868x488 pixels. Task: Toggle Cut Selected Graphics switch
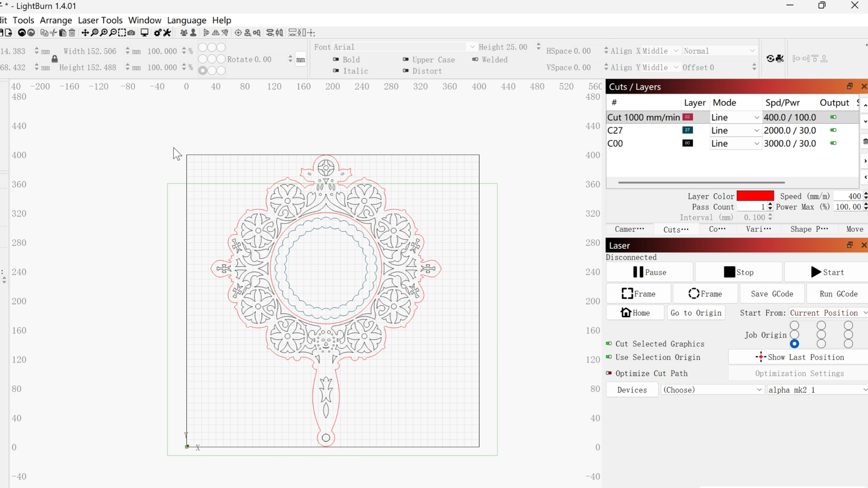[609, 344]
